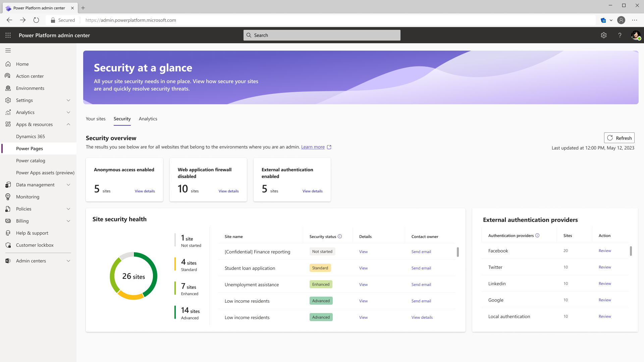The width and height of the screenshot is (644, 362).
Task: Collapse the navigation hamburger menu
Action: coord(8,50)
